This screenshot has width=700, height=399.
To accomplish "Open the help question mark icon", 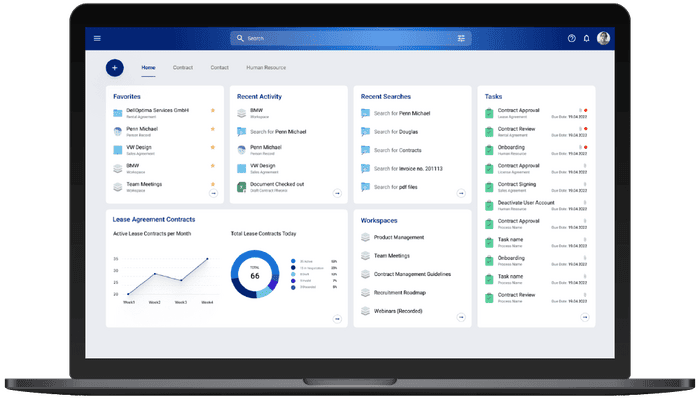I will (x=571, y=38).
